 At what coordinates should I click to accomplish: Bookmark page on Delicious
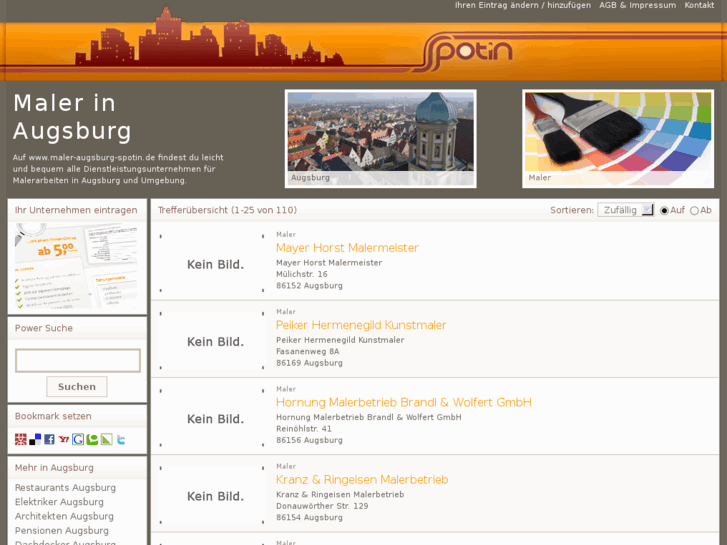point(35,439)
